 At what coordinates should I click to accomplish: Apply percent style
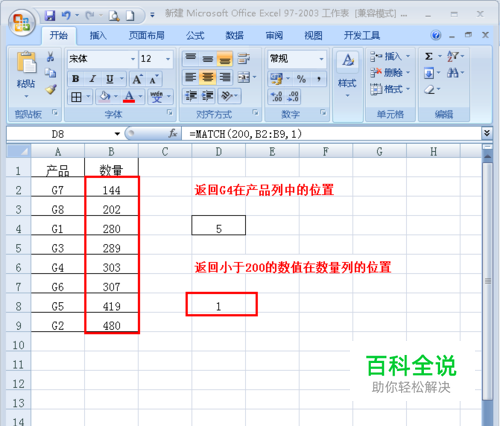301,79
